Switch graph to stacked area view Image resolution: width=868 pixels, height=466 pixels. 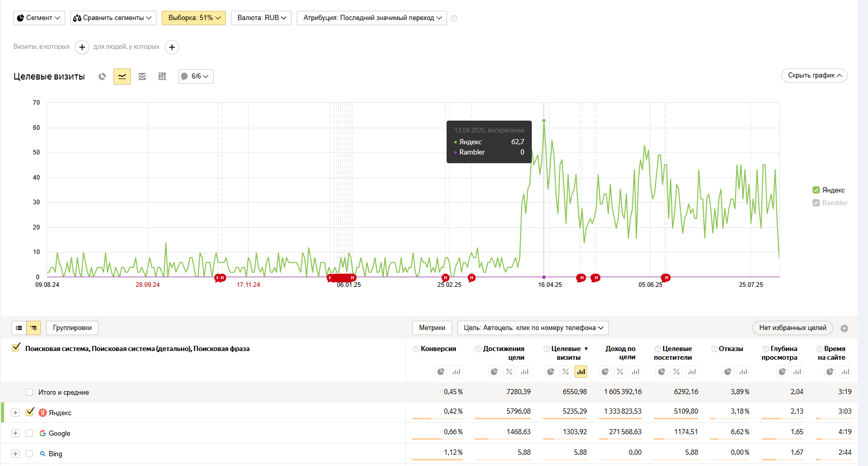tap(142, 76)
